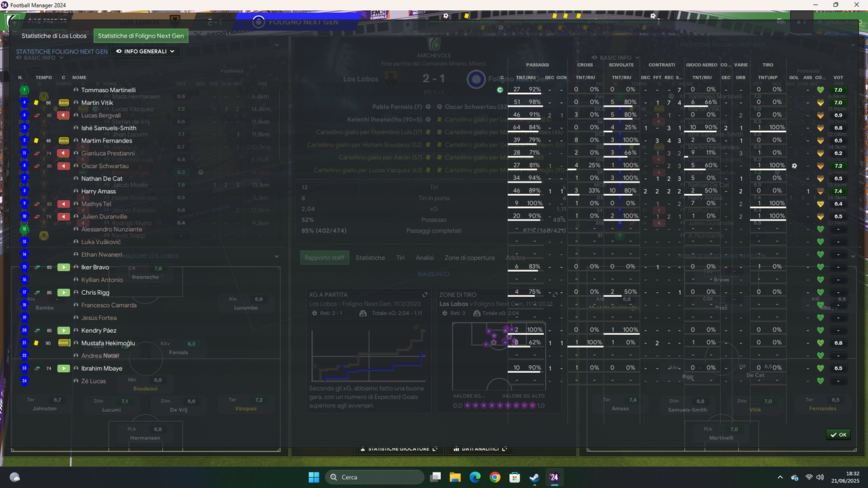The image size is (868, 488).
Task: Click the 98% pass completion for Martin Vitik
Action: coord(535,102)
